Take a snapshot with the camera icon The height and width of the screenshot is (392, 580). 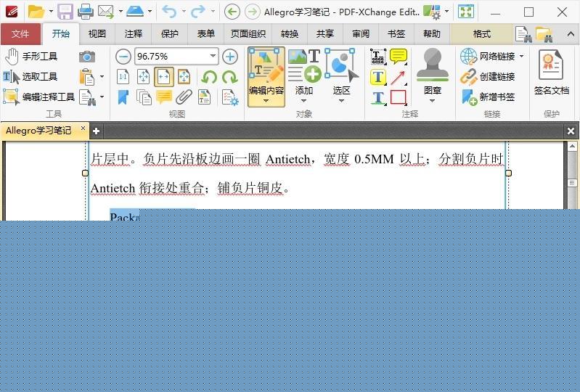pos(87,57)
